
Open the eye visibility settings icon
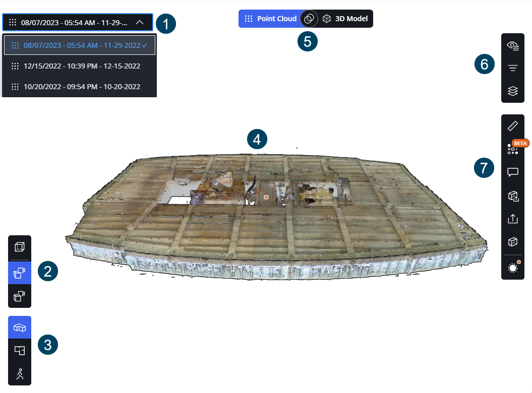[513, 45]
